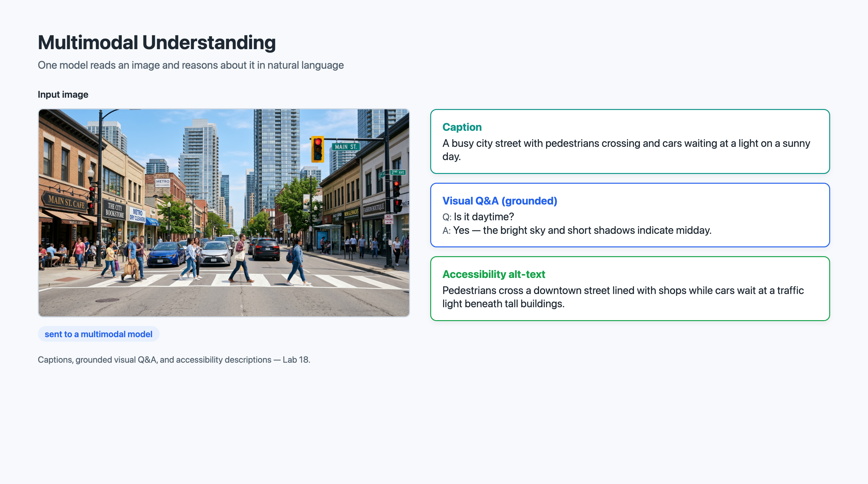Viewport: 868px width, 484px height.
Task: Click the 'Visual Q&A (grounded)' title
Action: point(500,201)
